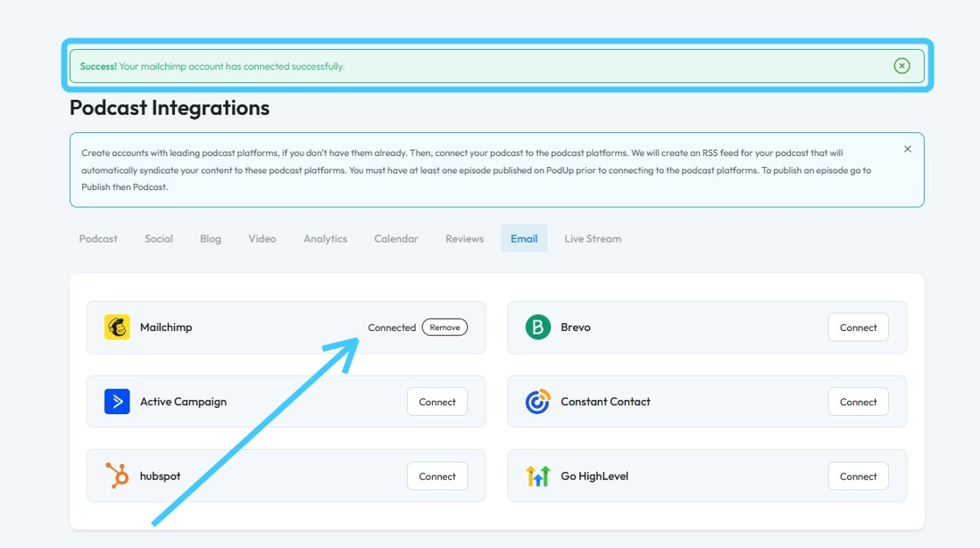Select the Reviews tab
This screenshot has width=980, height=548.
(x=465, y=238)
